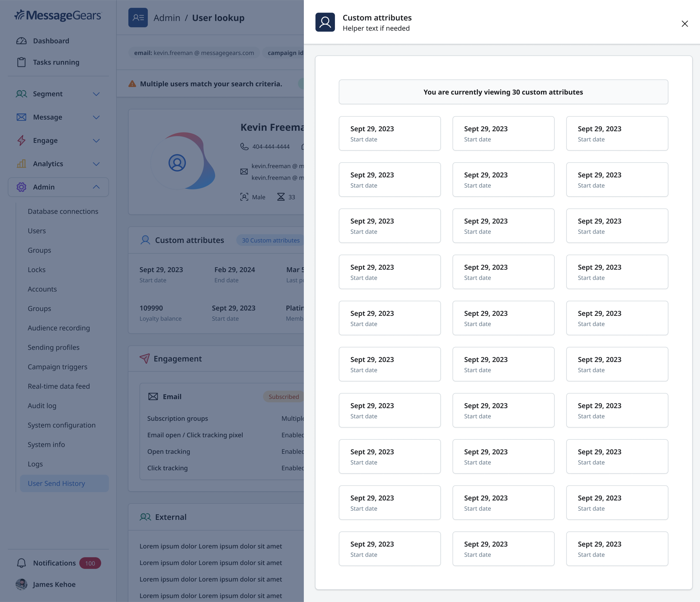Open Database connections in Admin menu
Image resolution: width=700 pixels, height=602 pixels.
pyautogui.click(x=63, y=211)
